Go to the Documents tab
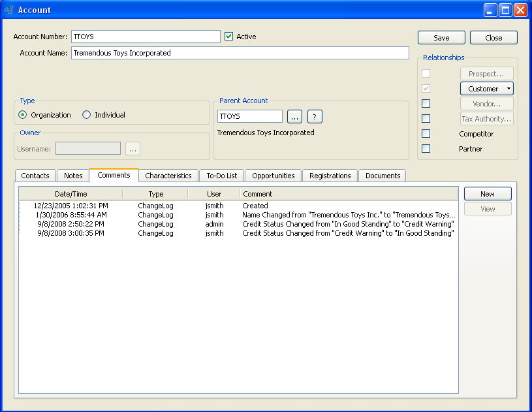 (x=383, y=176)
